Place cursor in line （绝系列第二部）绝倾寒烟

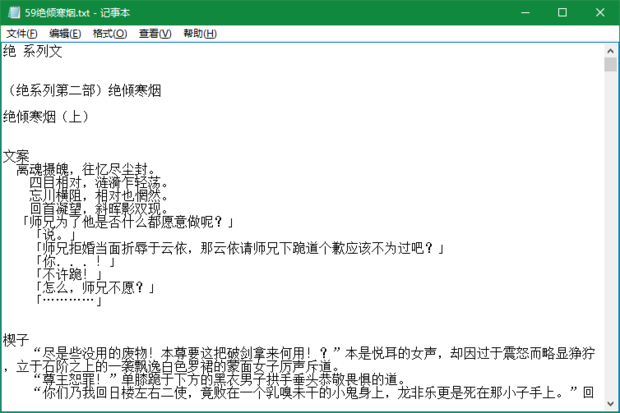click(x=82, y=90)
